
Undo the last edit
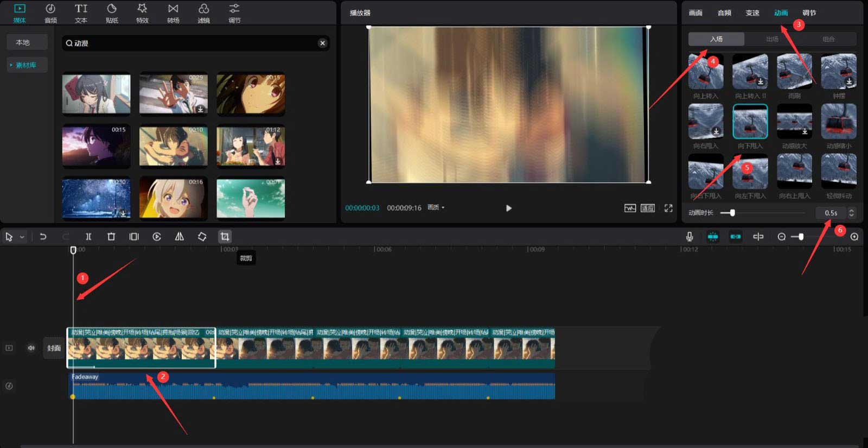tap(43, 237)
